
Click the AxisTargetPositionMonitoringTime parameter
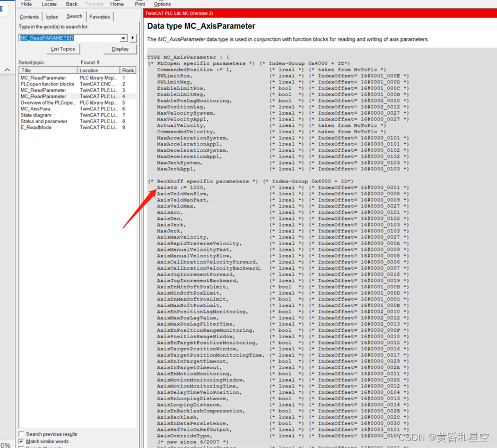click(x=211, y=355)
